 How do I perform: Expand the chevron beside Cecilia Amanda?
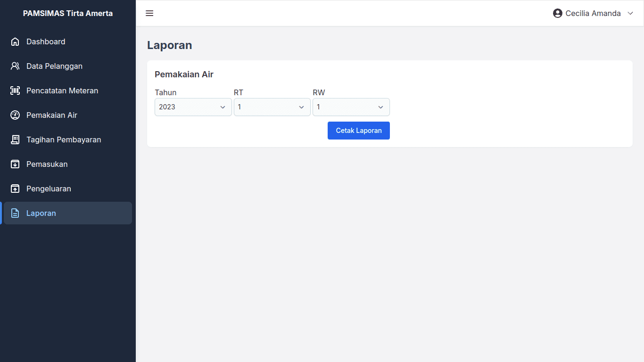coord(630,13)
